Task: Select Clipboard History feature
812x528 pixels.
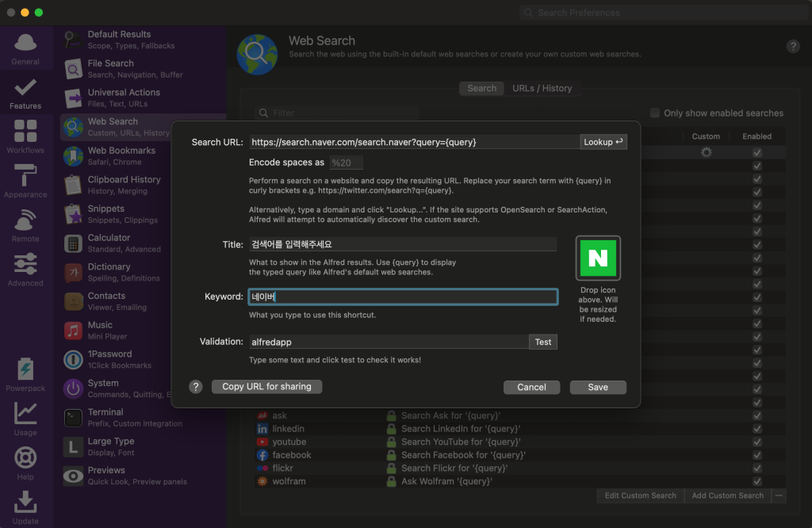Action: [x=116, y=185]
